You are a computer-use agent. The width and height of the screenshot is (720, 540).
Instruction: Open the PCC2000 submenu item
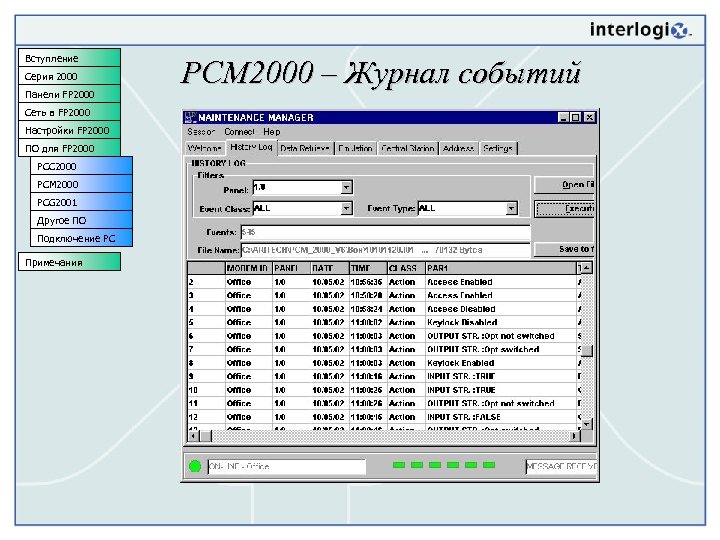tap(81, 166)
